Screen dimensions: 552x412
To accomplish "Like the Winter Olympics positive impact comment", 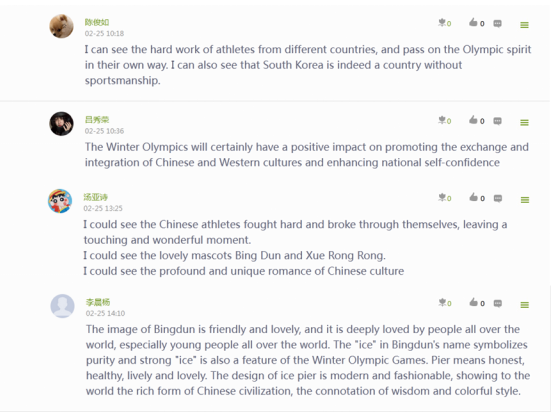I will click(473, 120).
